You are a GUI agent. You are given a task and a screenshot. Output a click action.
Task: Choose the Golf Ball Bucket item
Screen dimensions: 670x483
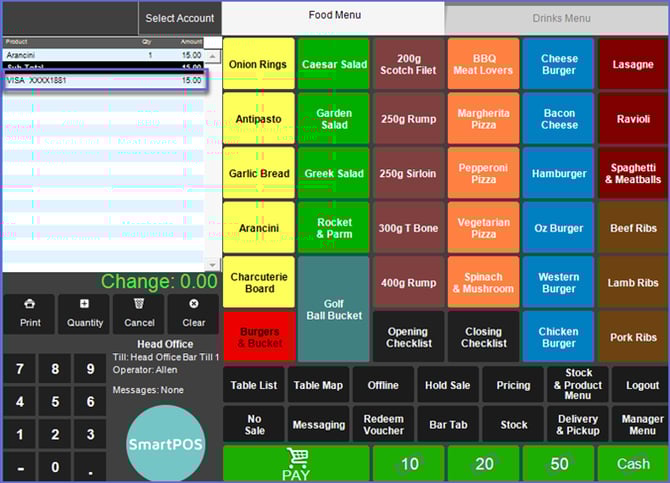tap(333, 309)
